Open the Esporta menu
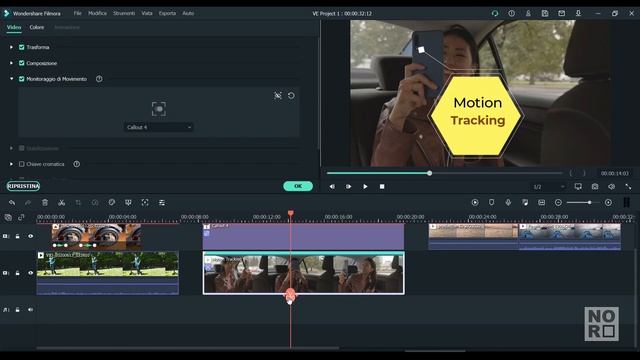Screen dimensions: 640x360 click(167, 13)
